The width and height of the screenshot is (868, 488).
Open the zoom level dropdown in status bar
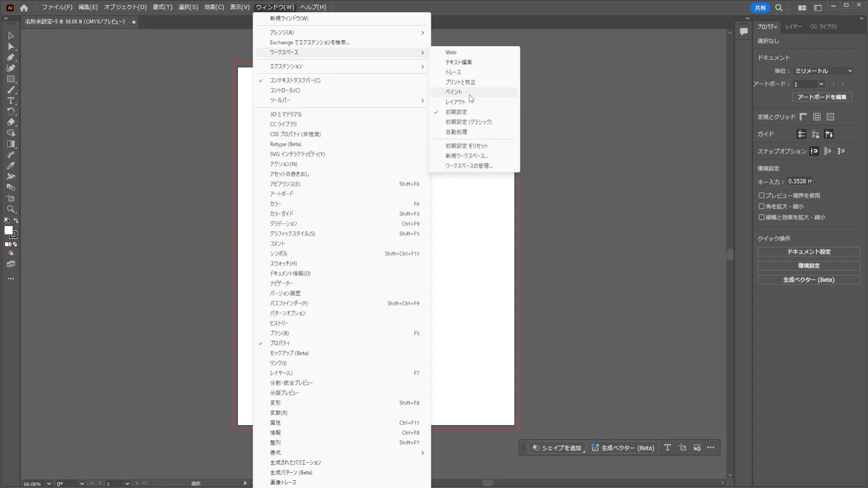coord(49,483)
